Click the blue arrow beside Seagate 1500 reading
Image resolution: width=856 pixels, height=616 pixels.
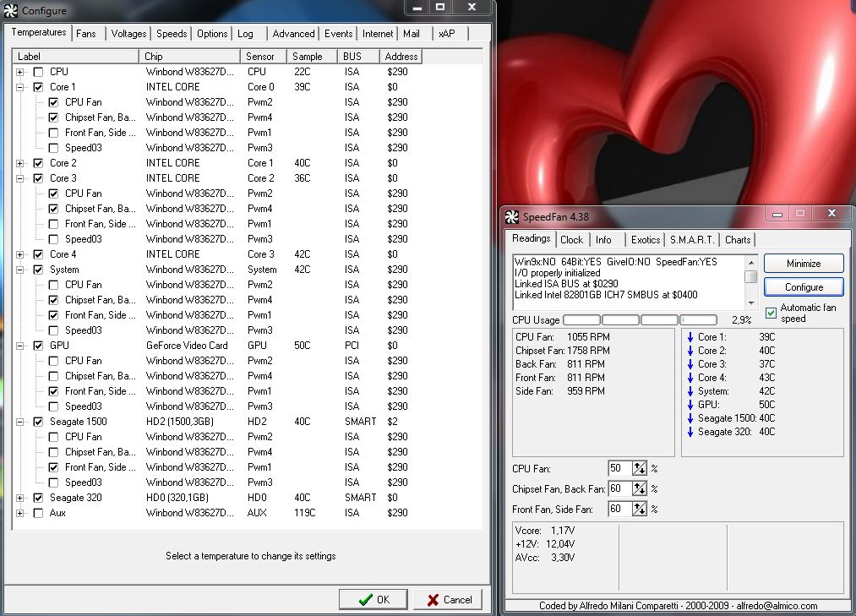[690, 418]
